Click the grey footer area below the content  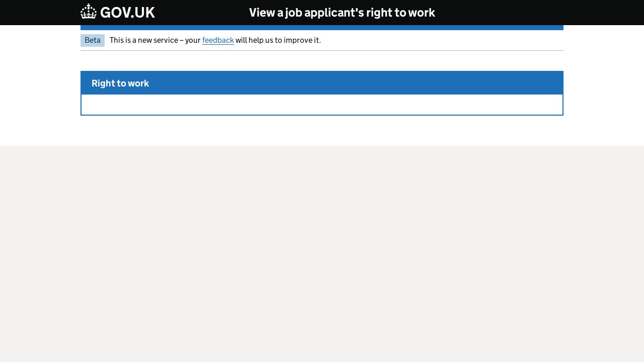[322, 254]
